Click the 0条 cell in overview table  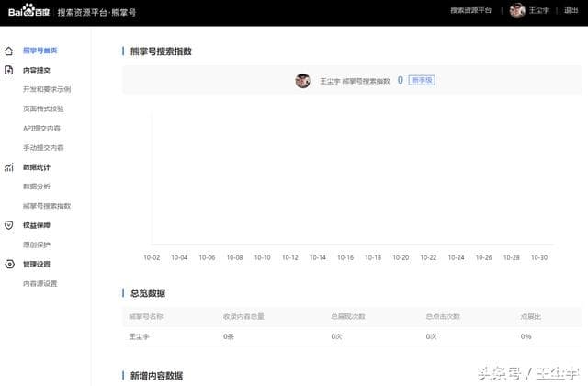coord(229,336)
